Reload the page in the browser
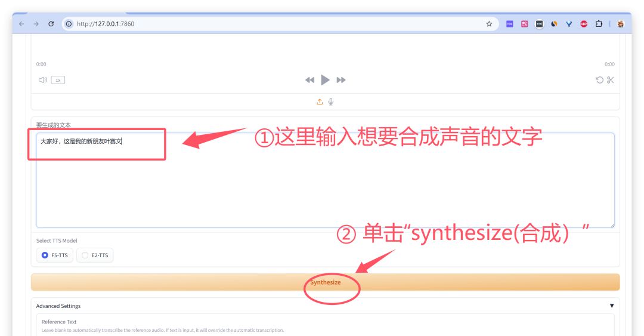This screenshot has width=644, height=336. coord(51,24)
